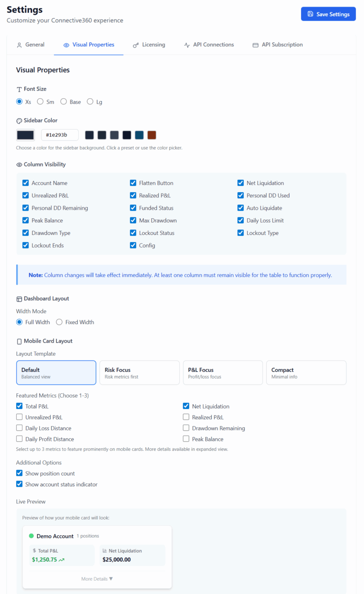The width and height of the screenshot is (364, 594).
Task: Select the Compact layout template
Action: [x=306, y=372]
